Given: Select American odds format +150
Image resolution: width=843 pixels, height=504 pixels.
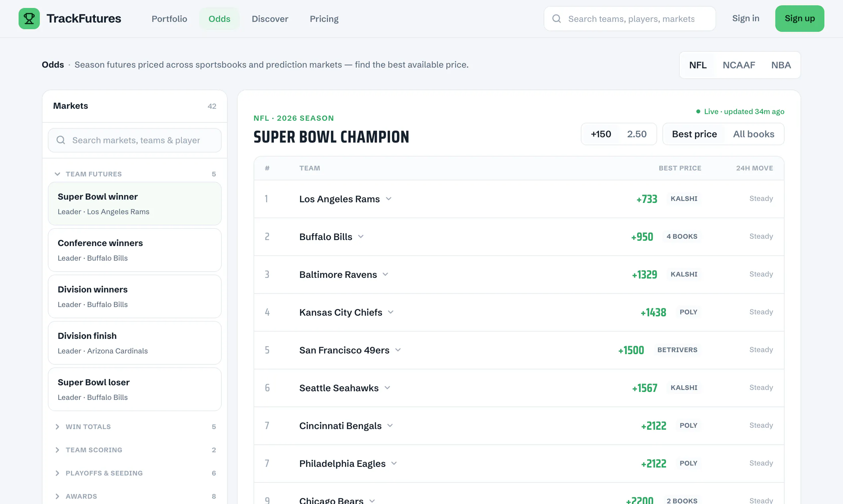Looking at the screenshot, I should pos(601,134).
